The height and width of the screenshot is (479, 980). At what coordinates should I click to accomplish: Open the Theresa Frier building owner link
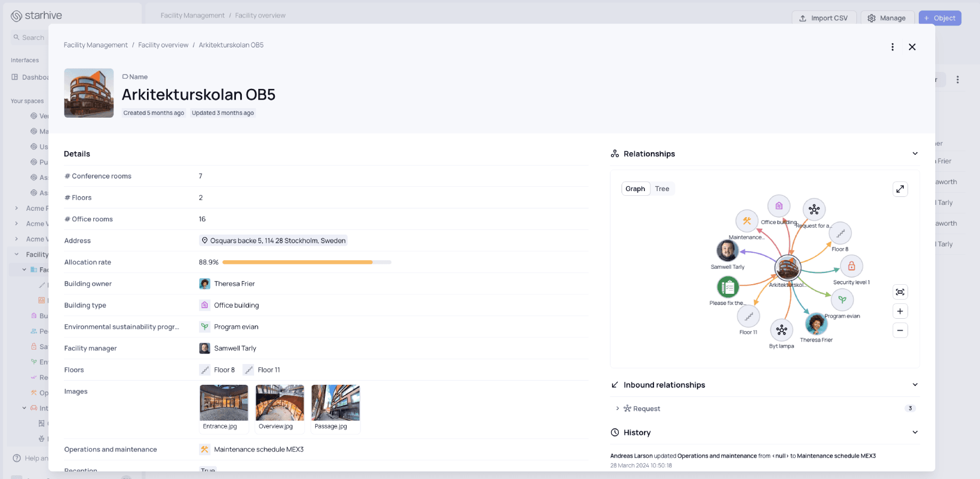click(234, 284)
